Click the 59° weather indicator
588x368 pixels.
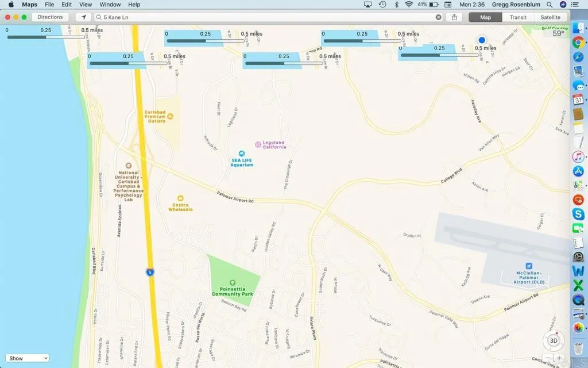click(x=558, y=34)
